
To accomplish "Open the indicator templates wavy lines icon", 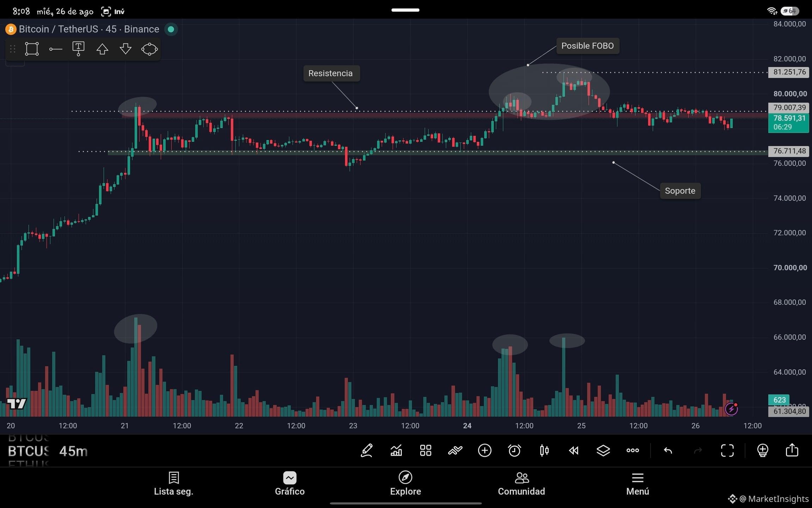I will [x=455, y=450].
